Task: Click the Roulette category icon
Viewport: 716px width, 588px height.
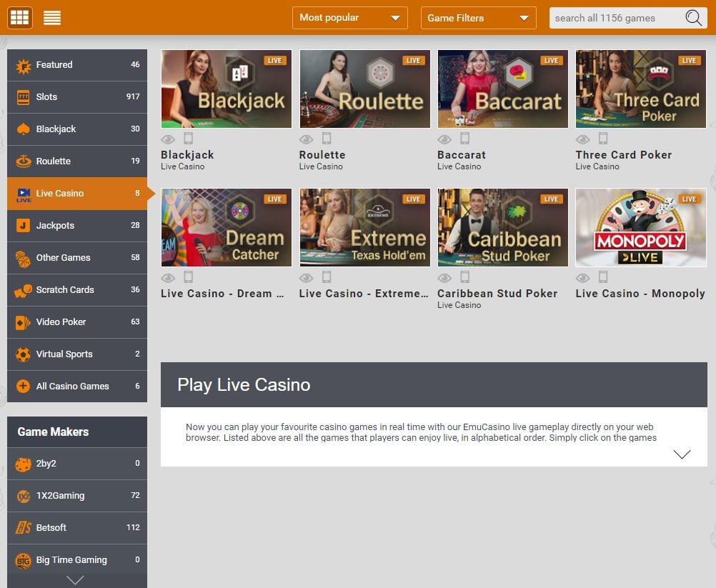Action: (x=22, y=161)
